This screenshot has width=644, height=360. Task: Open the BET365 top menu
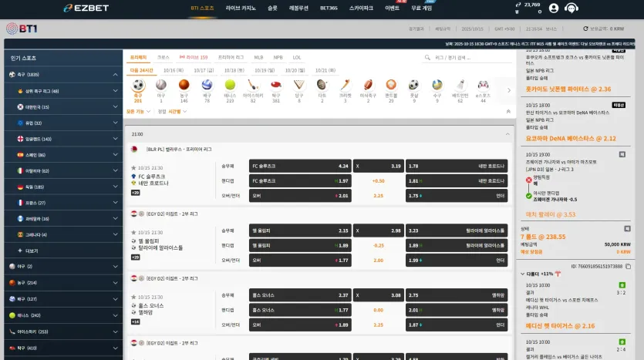click(x=329, y=8)
